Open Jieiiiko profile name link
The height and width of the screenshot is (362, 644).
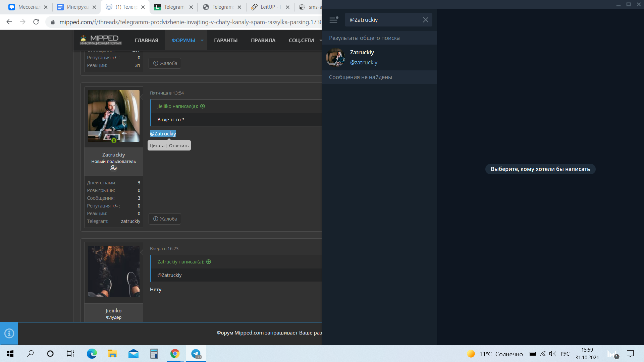pyautogui.click(x=114, y=311)
